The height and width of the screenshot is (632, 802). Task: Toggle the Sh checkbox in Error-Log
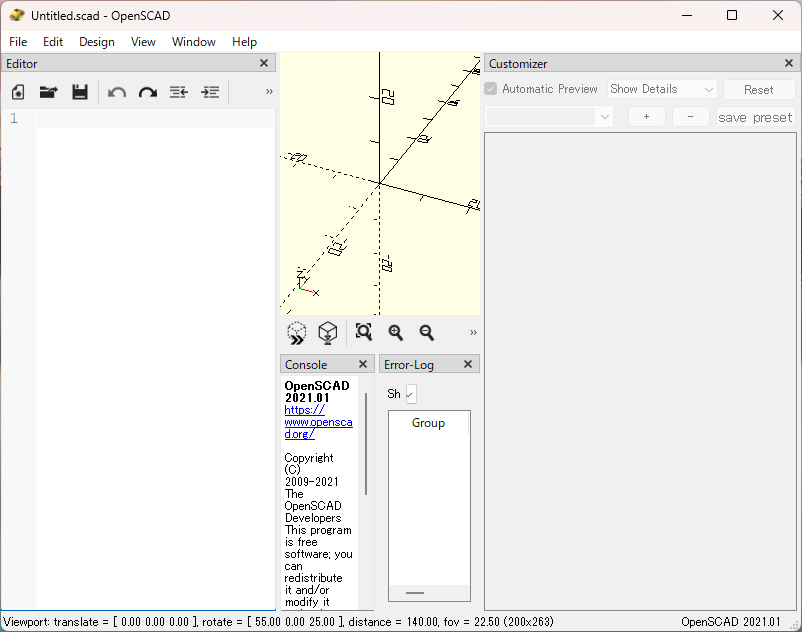[411, 394]
